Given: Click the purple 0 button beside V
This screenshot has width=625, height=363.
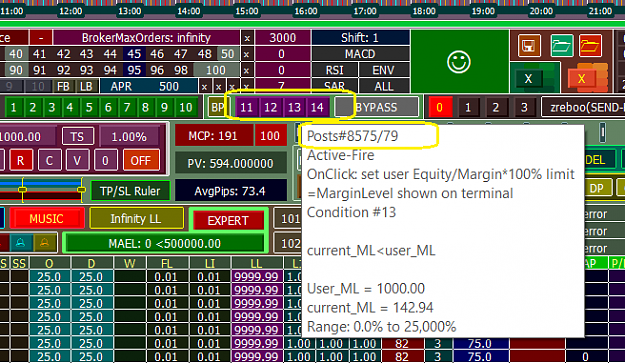Looking at the screenshot, I should [x=105, y=161].
